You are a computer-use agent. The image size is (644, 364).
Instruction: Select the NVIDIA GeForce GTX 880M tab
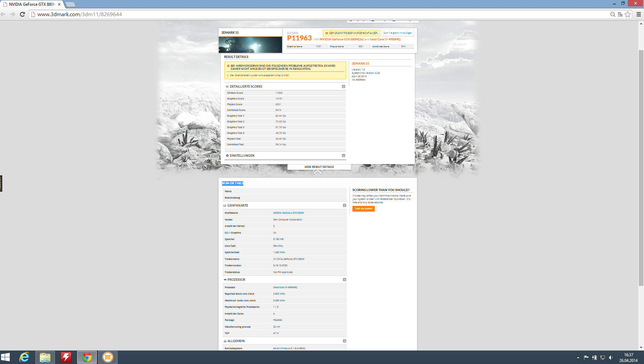click(x=32, y=4)
